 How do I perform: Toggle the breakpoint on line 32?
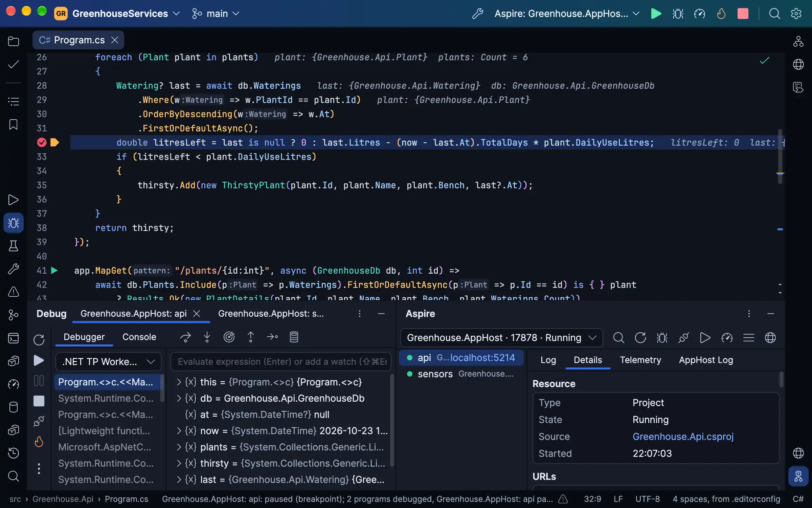pos(42,143)
